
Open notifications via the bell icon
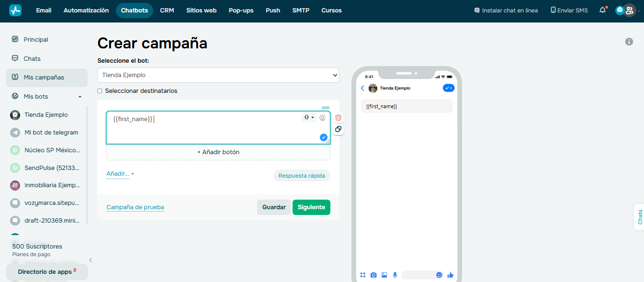[x=602, y=10]
